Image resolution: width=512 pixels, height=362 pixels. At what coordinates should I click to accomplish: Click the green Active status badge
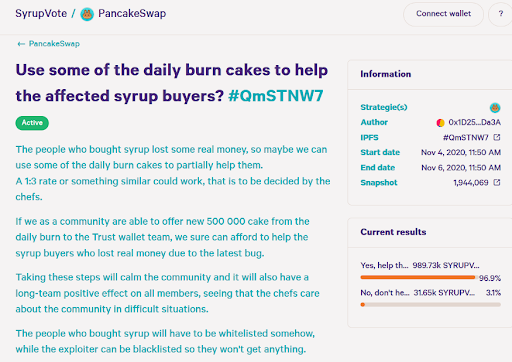[x=32, y=123]
